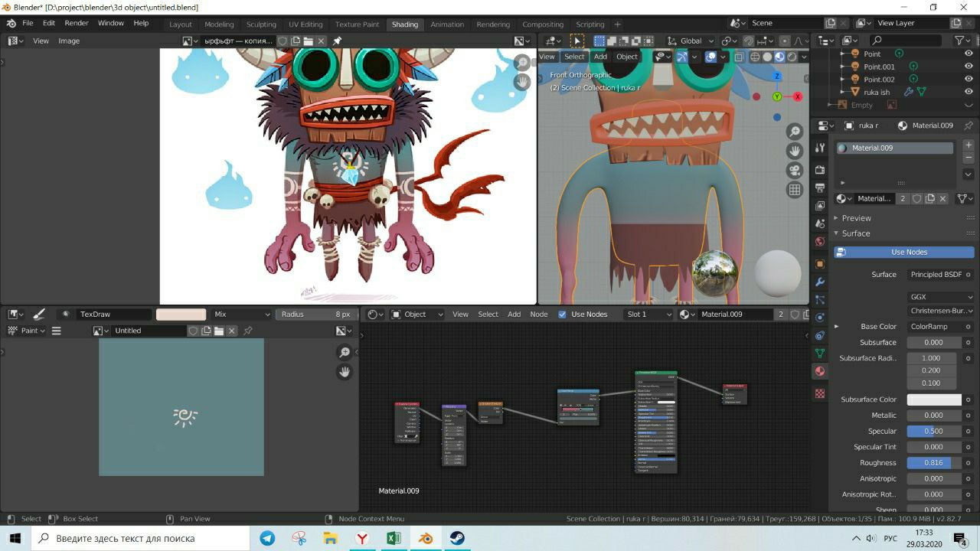Enable the Use Nodes checkbox in node editor
This screenshot has height=551, width=980.
click(563, 314)
